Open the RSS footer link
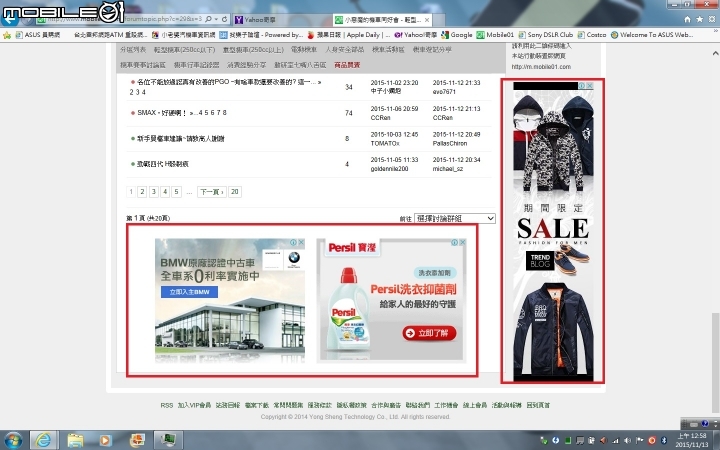 tap(167, 405)
